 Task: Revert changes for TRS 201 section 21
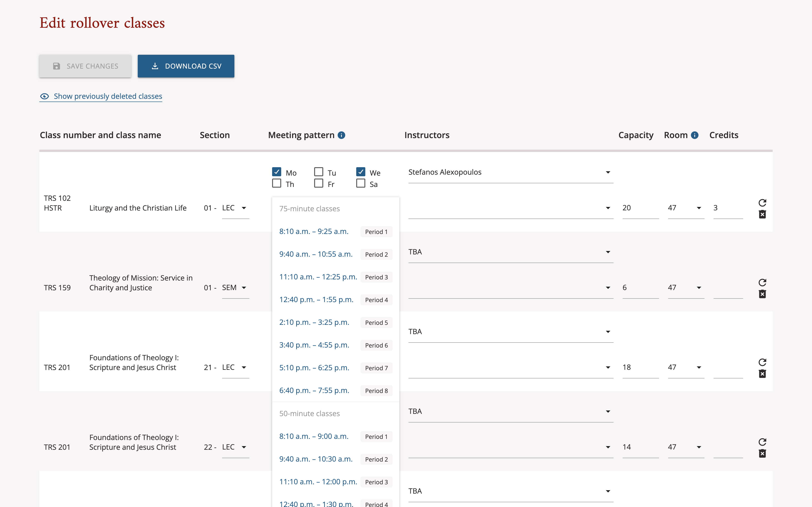[x=762, y=362]
